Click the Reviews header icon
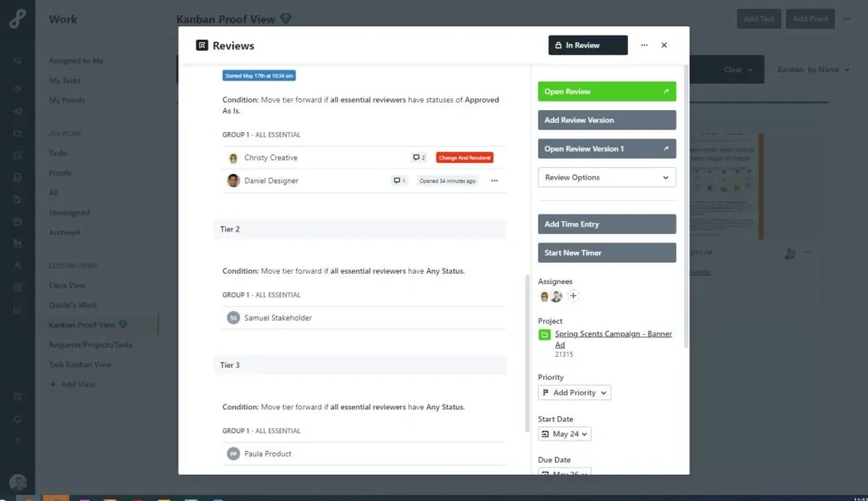Viewport: 868px width, 501px height. [202, 46]
